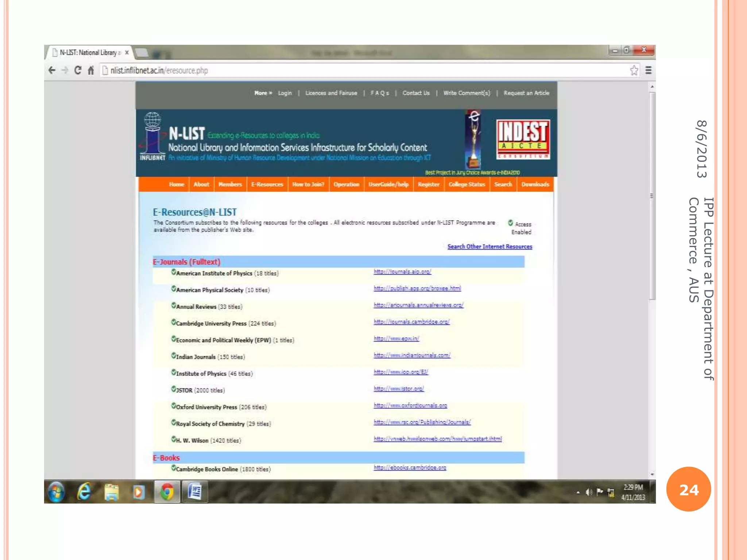This screenshot has width=747, height=560.
Task: Click the volume speaker tray icon
Action: pyautogui.click(x=588, y=492)
